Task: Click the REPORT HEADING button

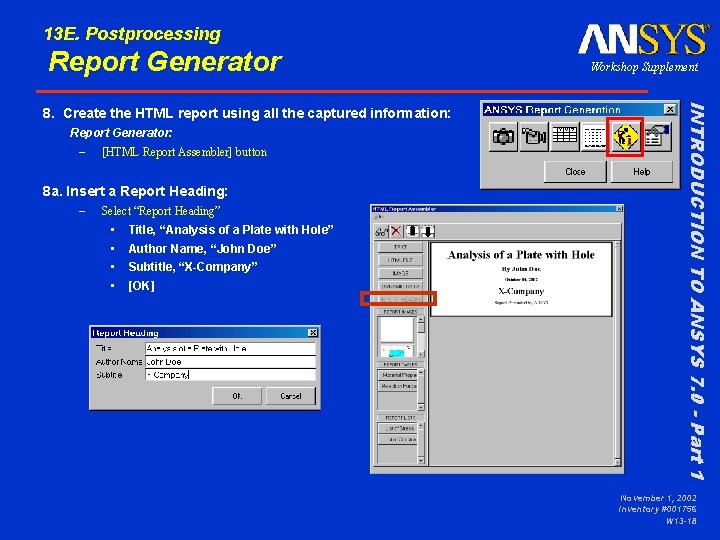Action: [400, 299]
